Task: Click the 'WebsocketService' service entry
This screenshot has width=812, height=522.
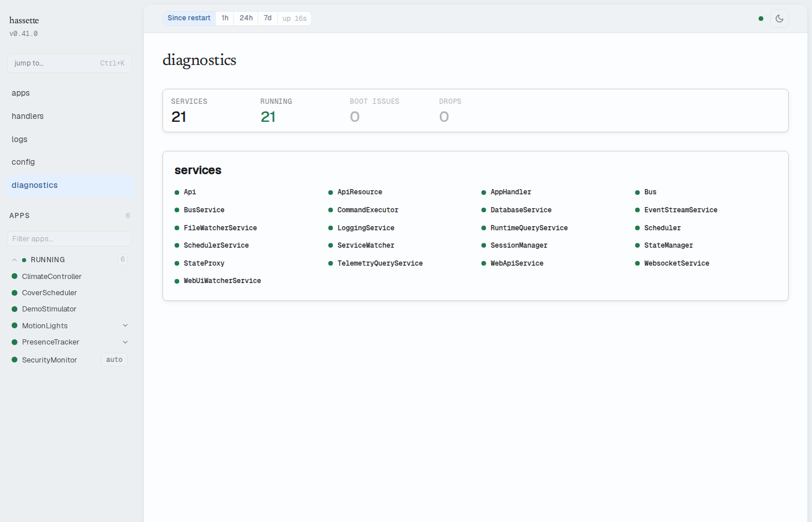Action: point(677,263)
